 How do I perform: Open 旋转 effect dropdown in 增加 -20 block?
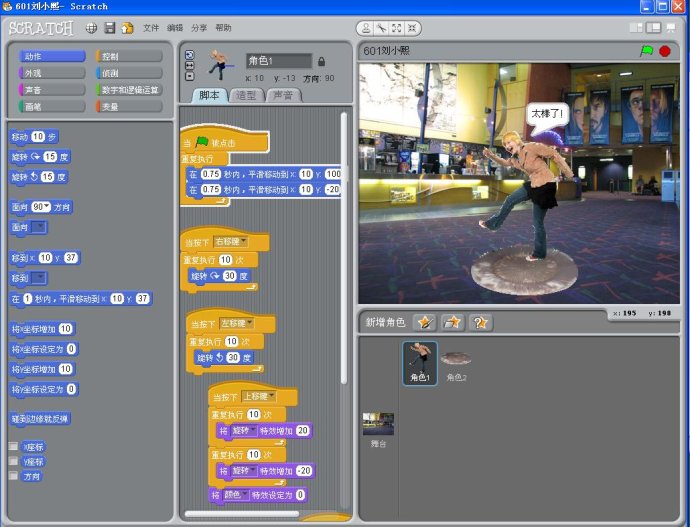tap(244, 471)
